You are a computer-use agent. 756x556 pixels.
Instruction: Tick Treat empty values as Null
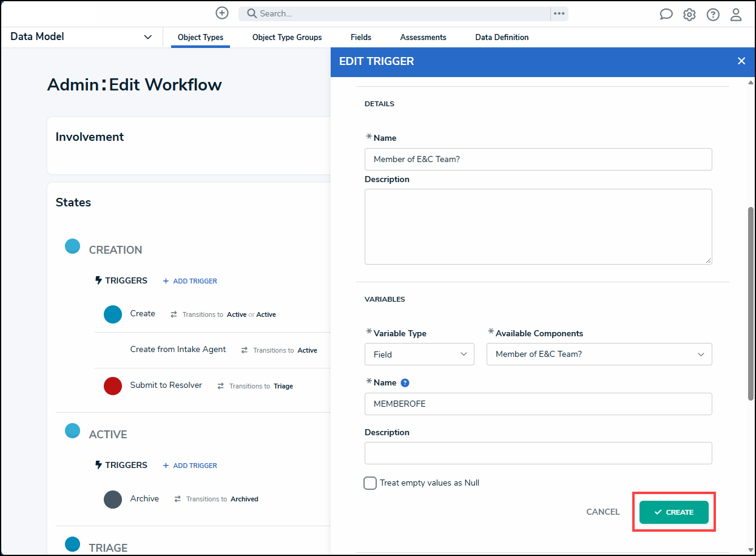click(370, 483)
